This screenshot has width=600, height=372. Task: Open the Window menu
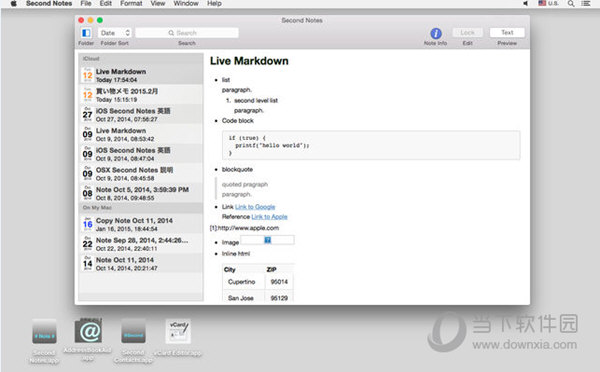click(186, 3)
